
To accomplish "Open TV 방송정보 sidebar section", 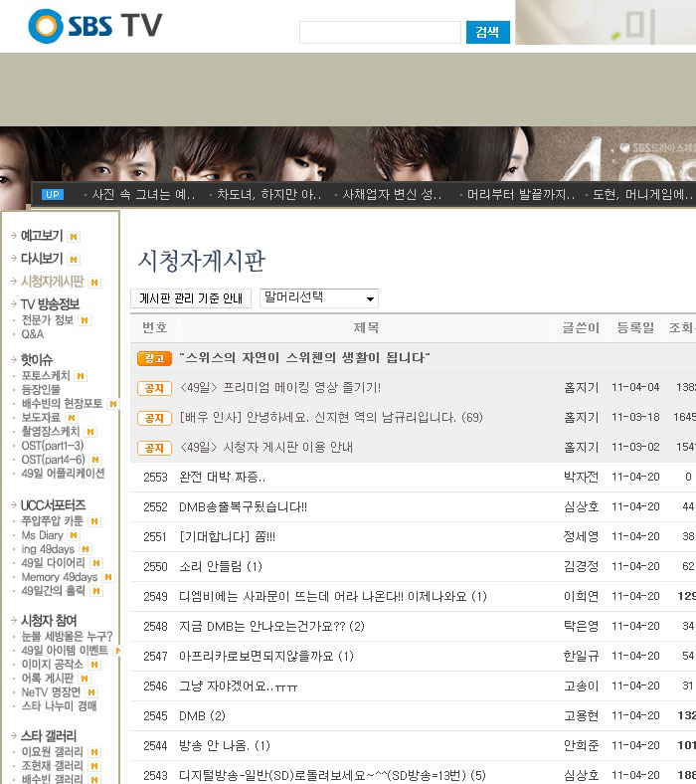I will point(50,304).
